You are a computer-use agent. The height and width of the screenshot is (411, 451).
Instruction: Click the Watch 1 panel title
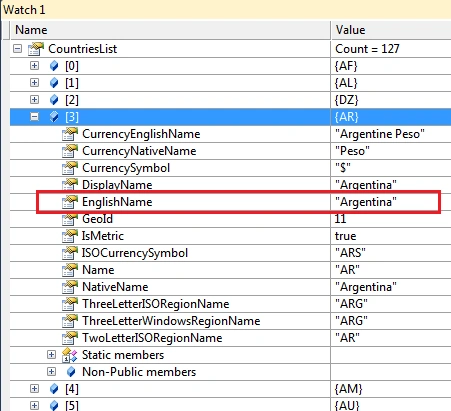point(24,10)
